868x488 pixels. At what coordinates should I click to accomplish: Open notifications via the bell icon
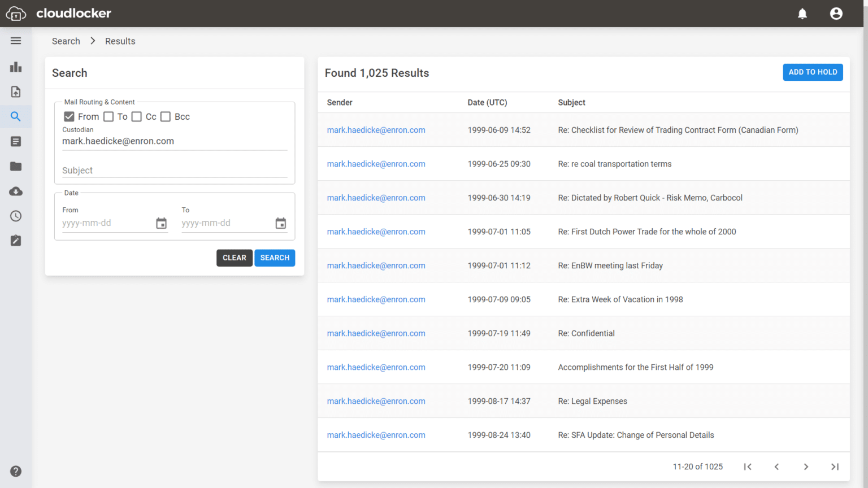(x=802, y=13)
